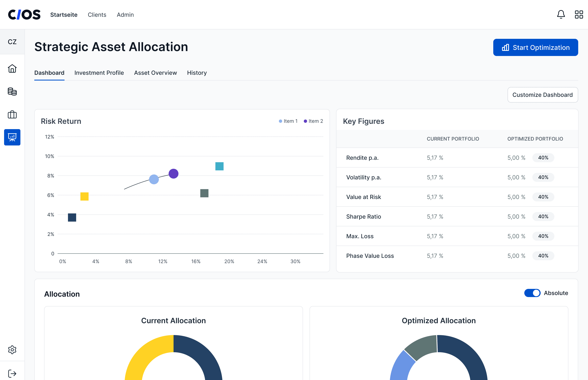Toggle Item 2 in chart legend

click(x=313, y=121)
